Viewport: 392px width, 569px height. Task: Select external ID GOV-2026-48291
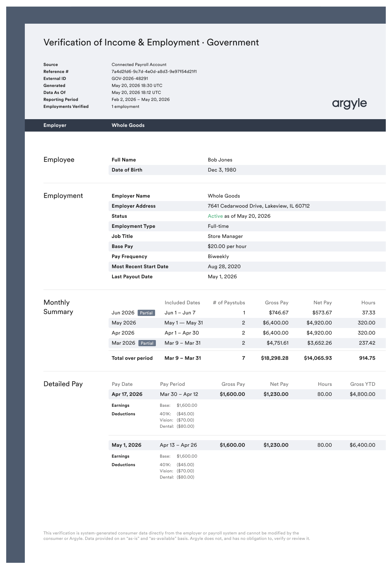[x=130, y=78]
